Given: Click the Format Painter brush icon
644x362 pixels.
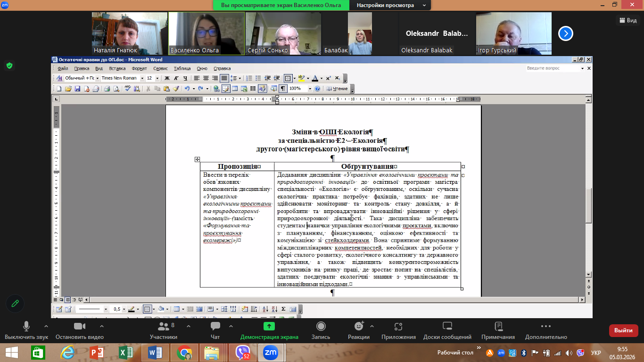Looking at the screenshot, I should tap(176, 89).
